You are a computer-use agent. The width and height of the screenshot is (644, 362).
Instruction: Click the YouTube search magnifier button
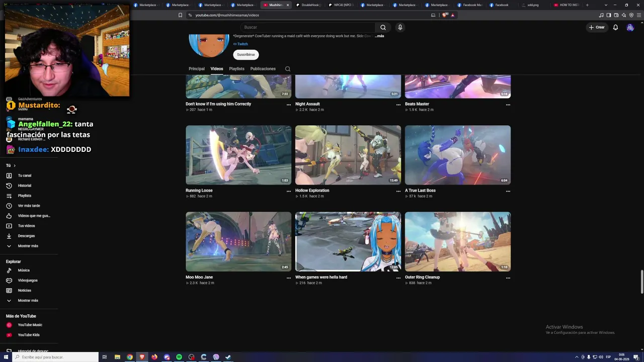click(x=383, y=27)
